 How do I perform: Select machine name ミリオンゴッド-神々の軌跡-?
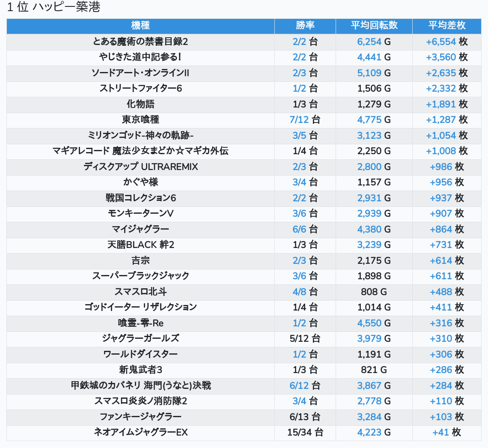[140, 135]
